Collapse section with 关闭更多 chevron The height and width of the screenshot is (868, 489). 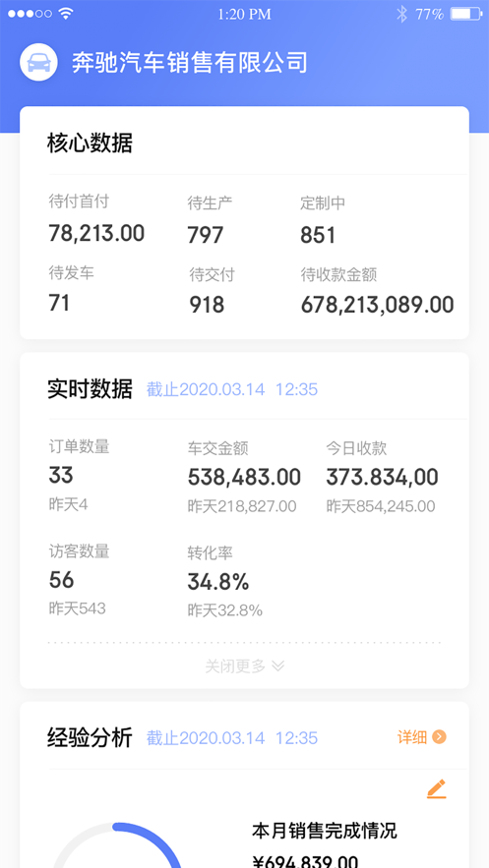[245, 665]
